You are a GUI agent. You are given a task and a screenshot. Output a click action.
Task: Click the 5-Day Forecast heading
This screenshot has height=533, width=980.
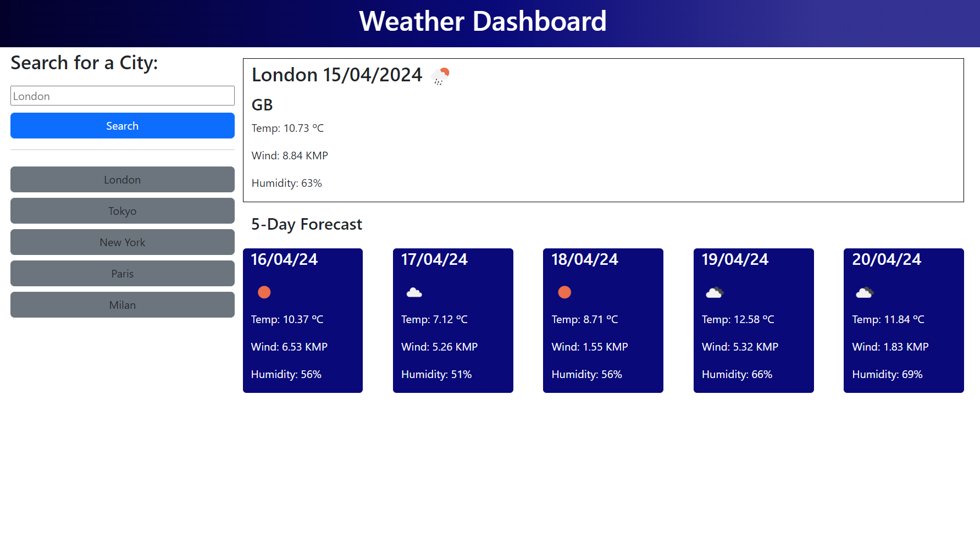tap(306, 224)
